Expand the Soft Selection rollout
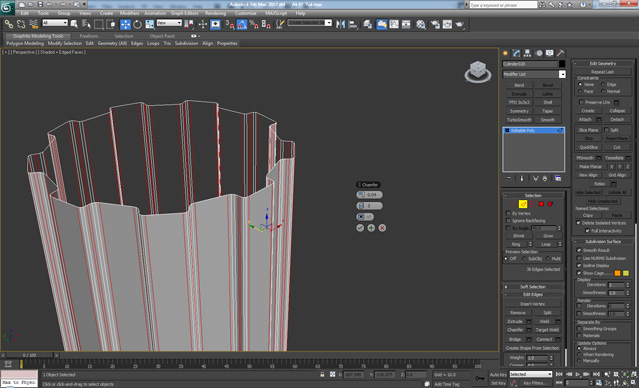 [x=533, y=287]
